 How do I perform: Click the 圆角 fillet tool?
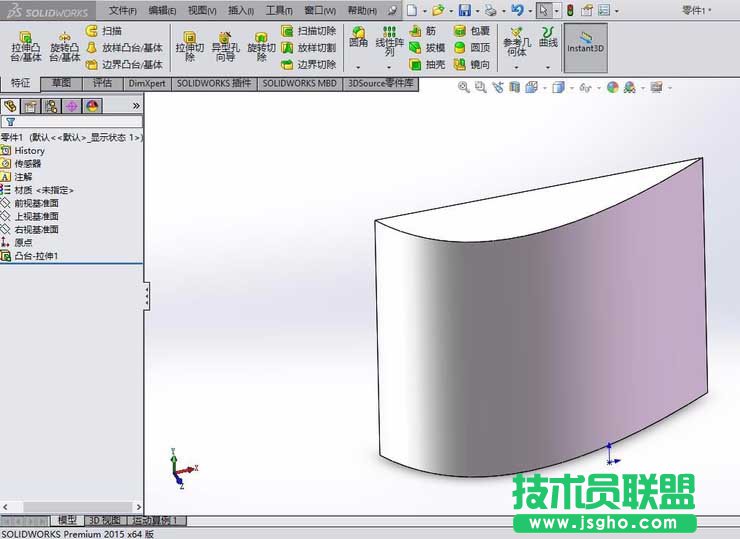[358, 37]
